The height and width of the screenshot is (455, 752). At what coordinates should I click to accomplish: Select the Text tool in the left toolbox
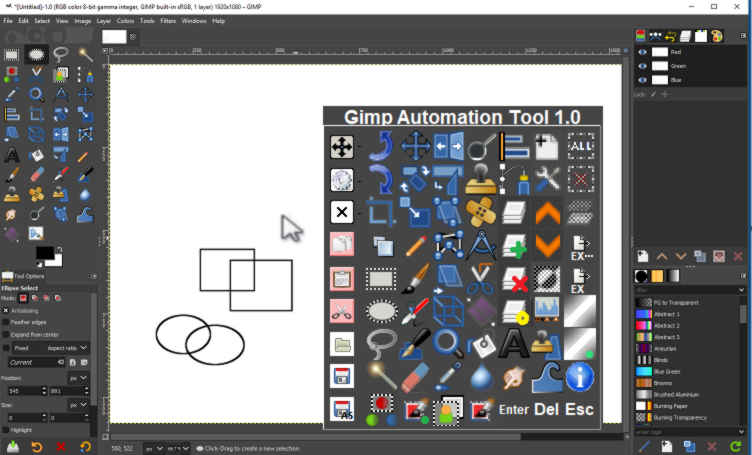pos(12,155)
